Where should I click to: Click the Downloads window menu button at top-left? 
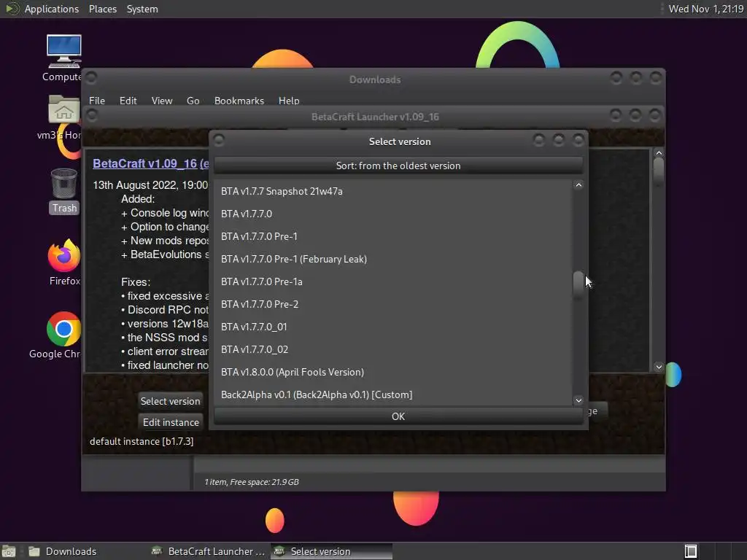91,77
